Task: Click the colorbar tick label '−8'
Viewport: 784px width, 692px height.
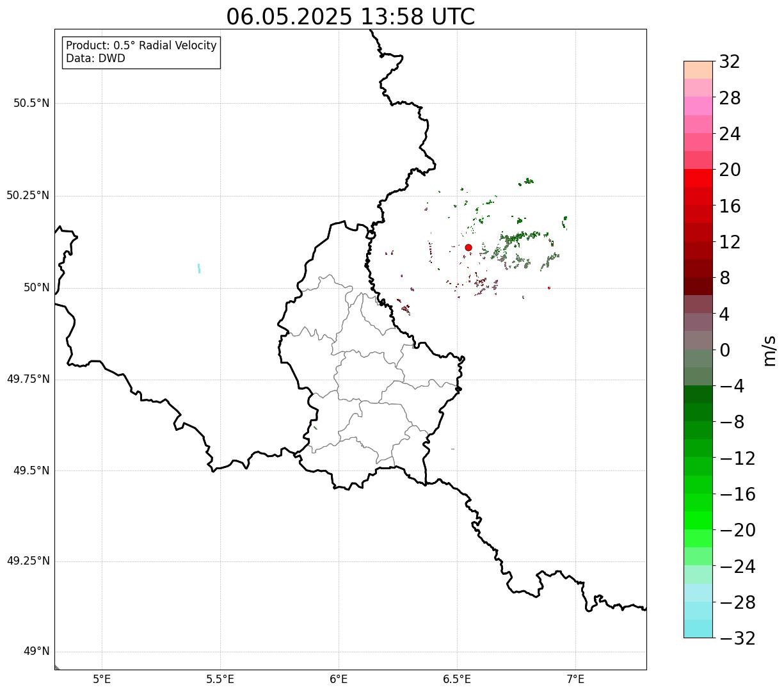Action: (731, 422)
